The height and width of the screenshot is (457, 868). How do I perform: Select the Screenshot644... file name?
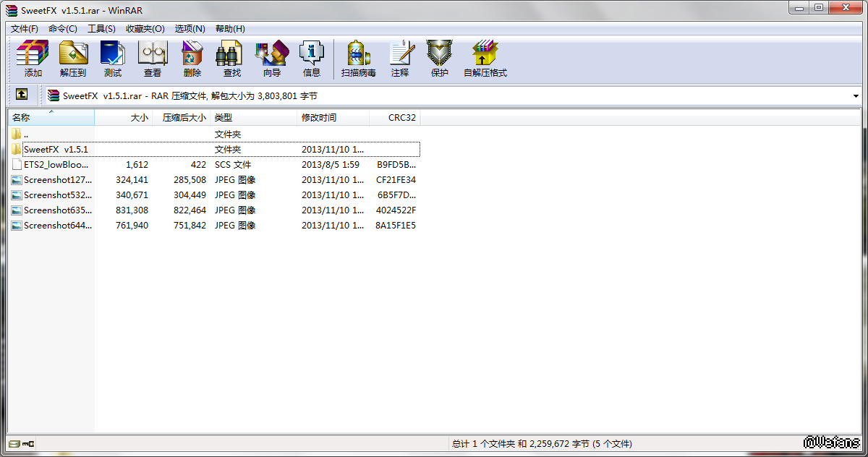click(58, 225)
